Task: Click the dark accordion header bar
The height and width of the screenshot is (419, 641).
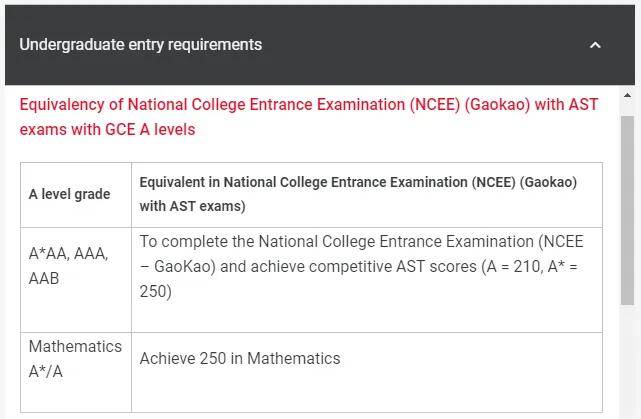Action: (x=320, y=45)
